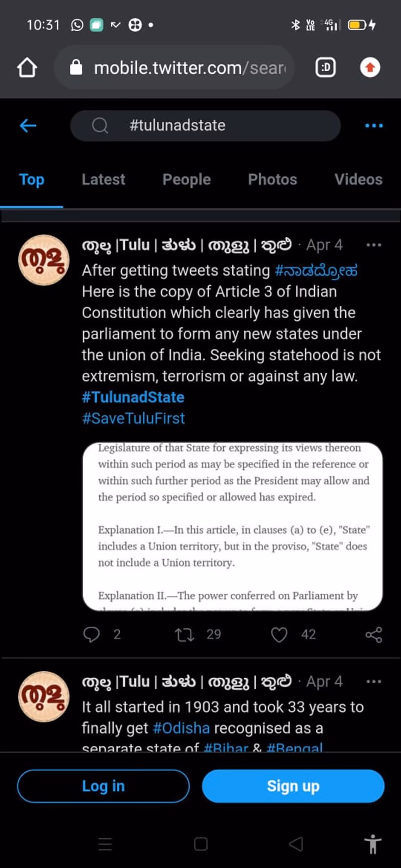The width and height of the screenshot is (401, 868).
Task: Share the Article 3 tweet
Action: pos(374,634)
